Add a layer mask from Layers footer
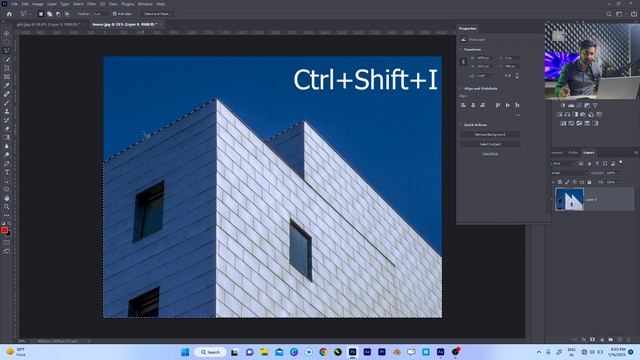The width and height of the screenshot is (640, 360). 592,339
